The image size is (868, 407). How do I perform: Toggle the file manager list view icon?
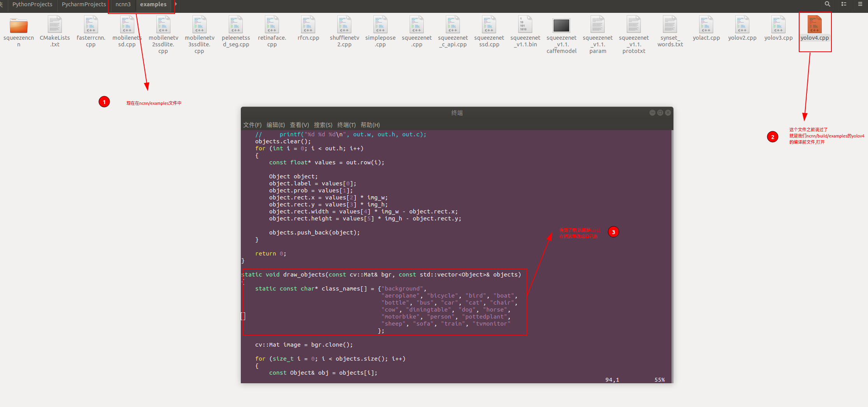coord(844,4)
